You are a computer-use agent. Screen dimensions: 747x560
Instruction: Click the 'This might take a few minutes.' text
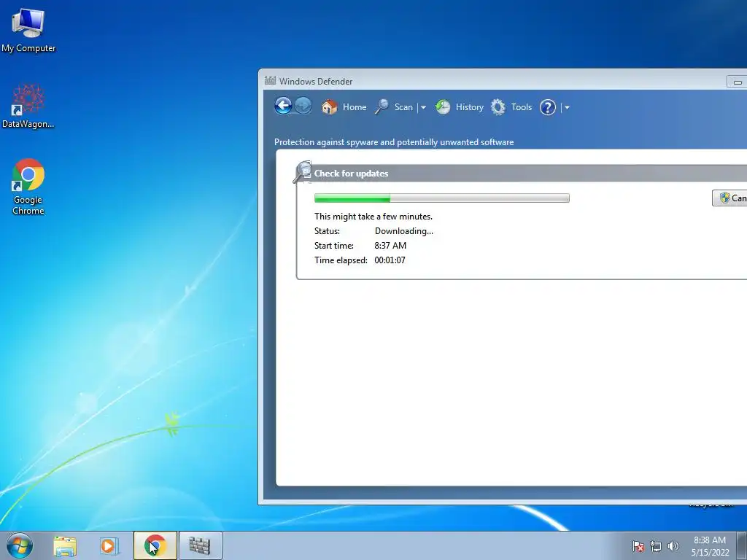[373, 216]
